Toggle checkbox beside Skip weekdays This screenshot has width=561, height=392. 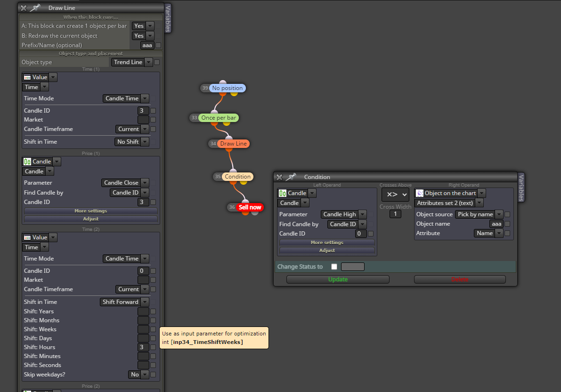(x=153, y=375)
